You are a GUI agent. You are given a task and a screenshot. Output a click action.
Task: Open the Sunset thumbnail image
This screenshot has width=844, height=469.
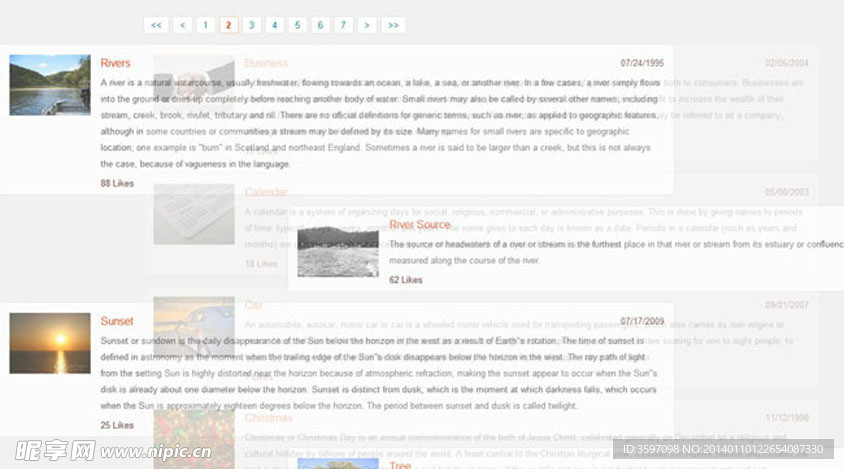[x=50, y=343]
